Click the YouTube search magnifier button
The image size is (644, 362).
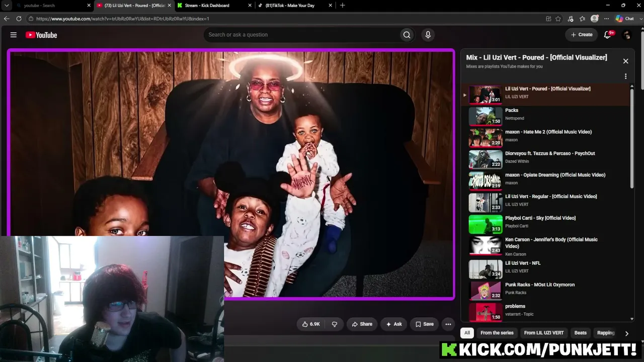click(x=407, y=35)
